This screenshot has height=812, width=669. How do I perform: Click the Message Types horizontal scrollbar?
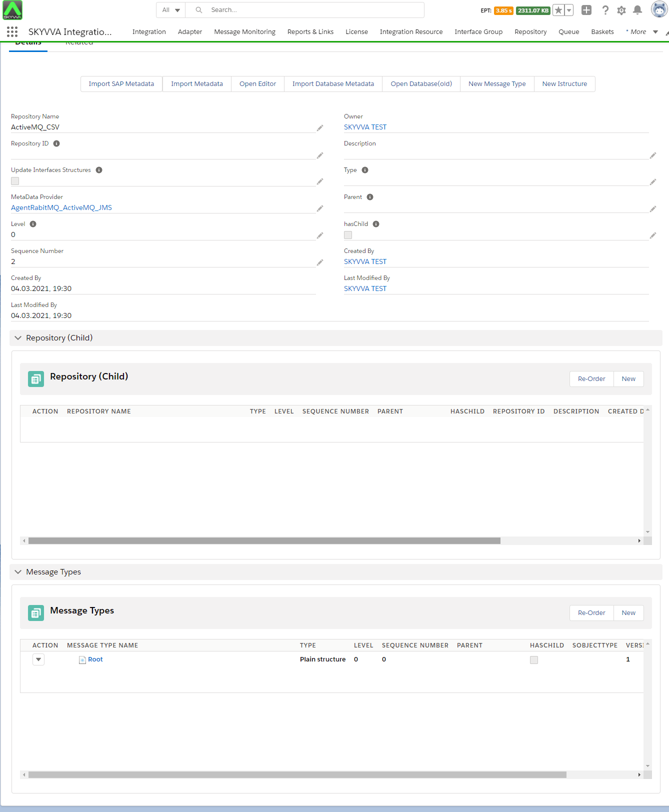tap(297, 775)
